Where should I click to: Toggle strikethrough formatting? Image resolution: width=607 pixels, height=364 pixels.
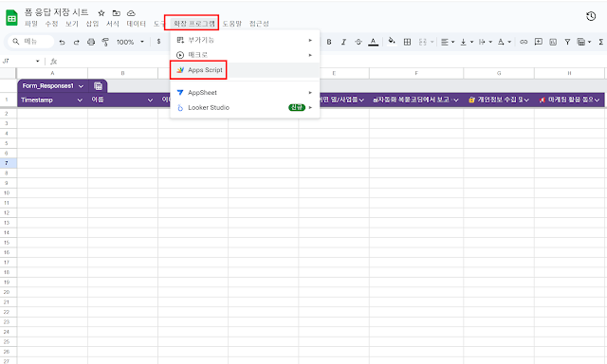tap(359, 42)
